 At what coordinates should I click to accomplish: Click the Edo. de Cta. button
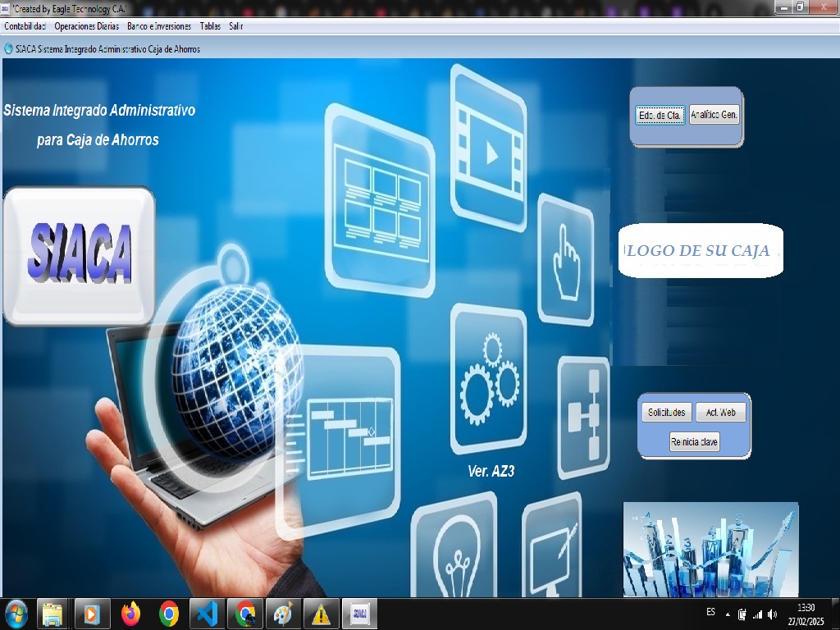[660, 116]
